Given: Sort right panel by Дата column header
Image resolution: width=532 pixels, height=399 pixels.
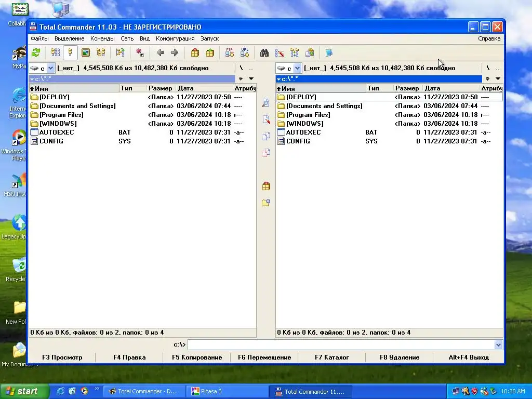Looking at the screenshot, I should pyautogui.click(x=451, y=88).
